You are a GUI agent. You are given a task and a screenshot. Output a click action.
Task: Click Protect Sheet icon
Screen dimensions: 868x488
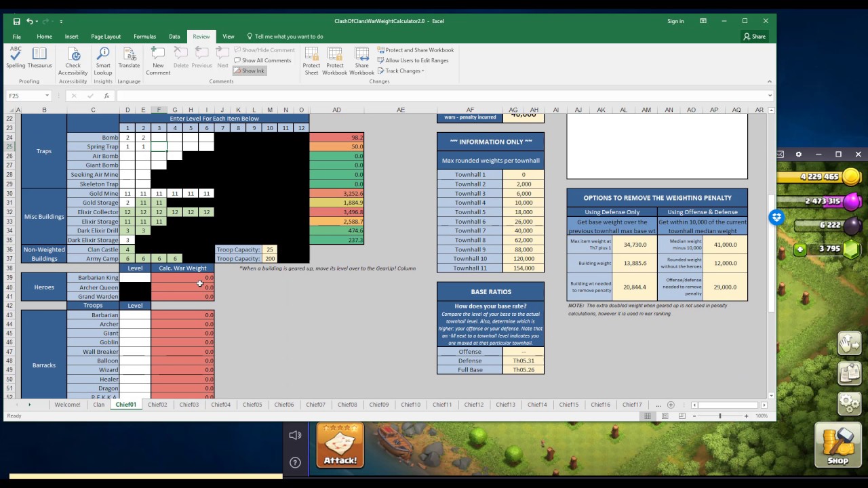pos(311,61)
